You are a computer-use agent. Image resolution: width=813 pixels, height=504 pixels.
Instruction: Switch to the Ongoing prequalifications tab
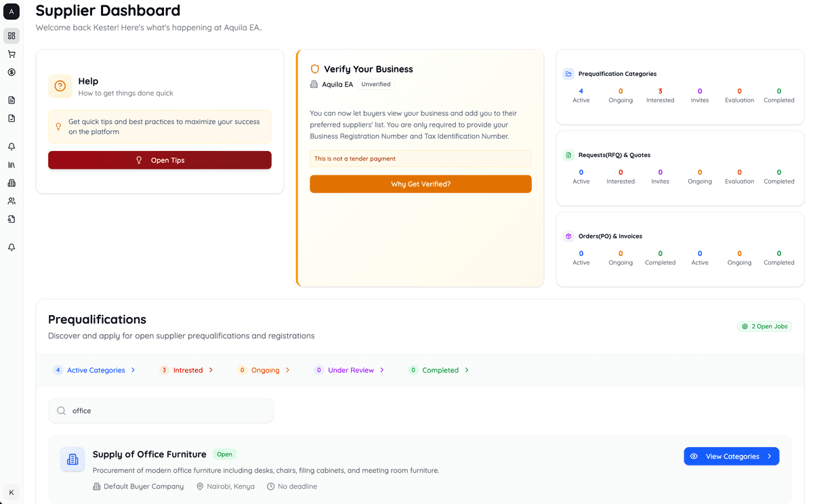click(x=263, y=370)
